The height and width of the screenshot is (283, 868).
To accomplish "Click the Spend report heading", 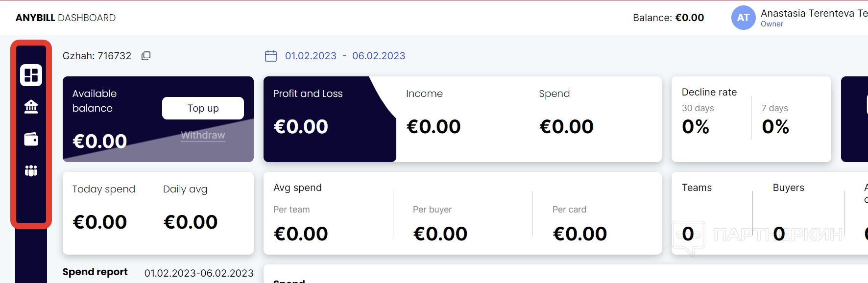I will coord(95,272).
